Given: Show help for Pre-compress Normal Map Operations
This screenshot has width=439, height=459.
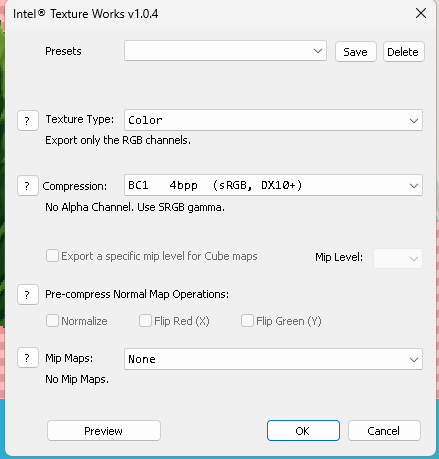Looking at the screenshot, I should (28, 295).
